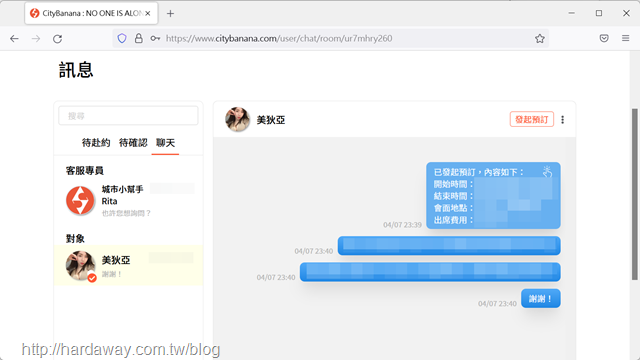This screenshot has height=360, width=640.
Task: Click 美狄亞 avatar in the sidebar list
Action: [81, 266]
